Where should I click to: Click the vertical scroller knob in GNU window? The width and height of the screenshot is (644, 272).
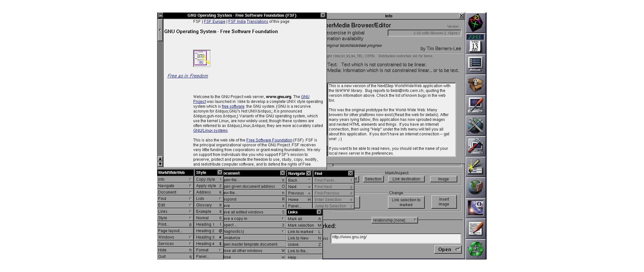(160, 30)
